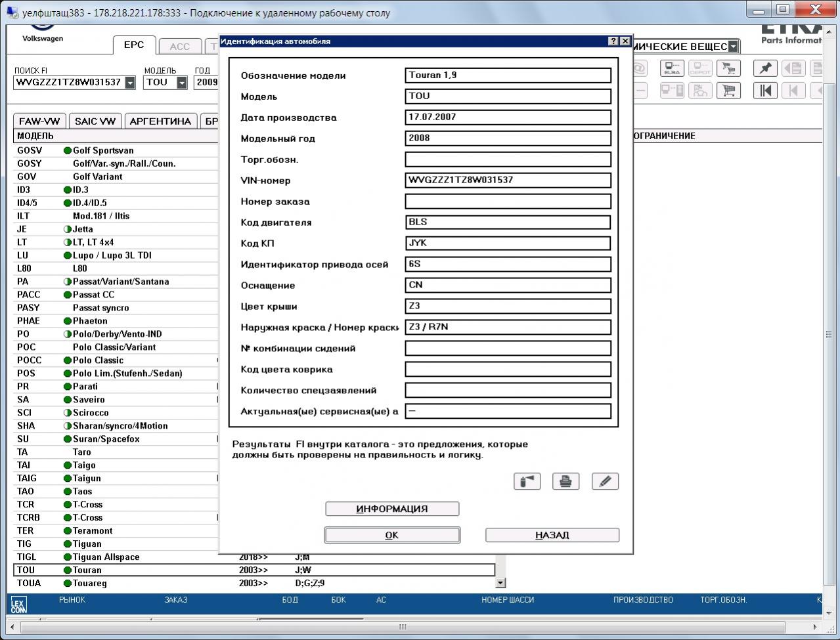Click НОМЕР ШАССИ in the status bar
Image resolution: width=840 pixels, height=640 pixels.
[x=508, y=600]
